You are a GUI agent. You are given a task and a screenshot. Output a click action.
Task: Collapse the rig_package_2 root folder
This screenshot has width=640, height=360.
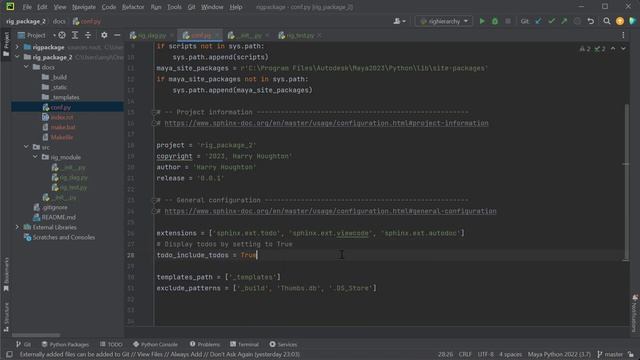point(17,57)
